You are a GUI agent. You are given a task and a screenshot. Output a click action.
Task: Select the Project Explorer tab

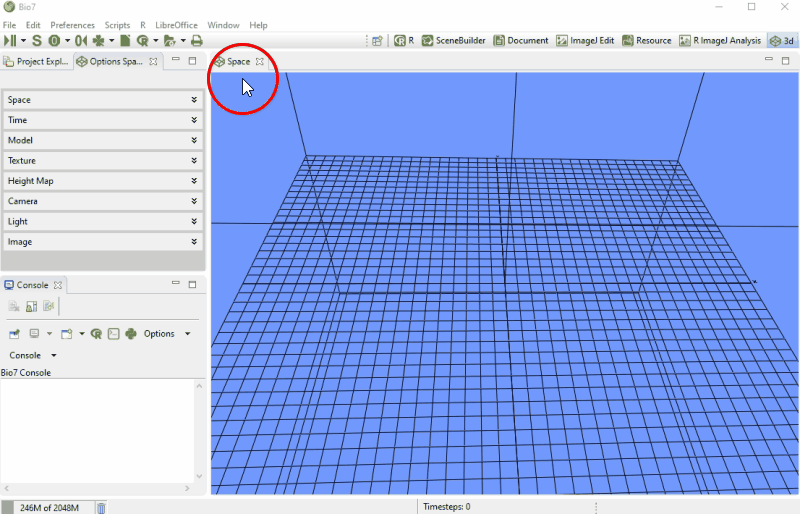[x=37, y=61]
